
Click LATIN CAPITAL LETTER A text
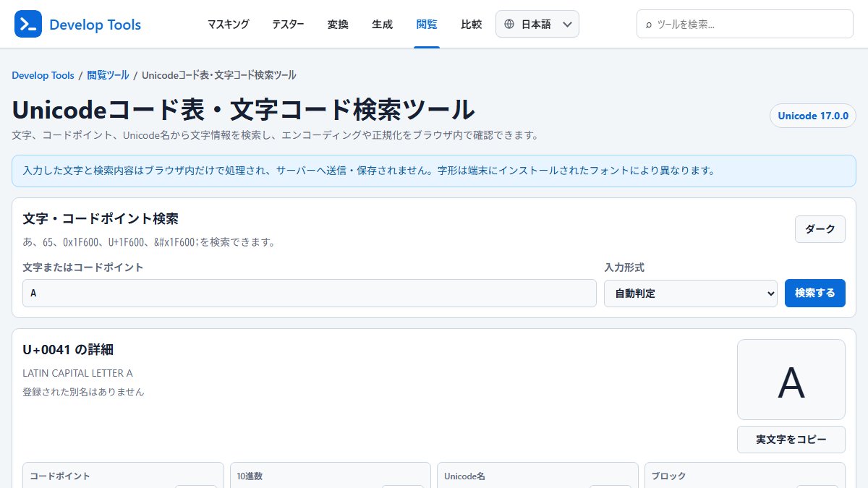[78, 374]
